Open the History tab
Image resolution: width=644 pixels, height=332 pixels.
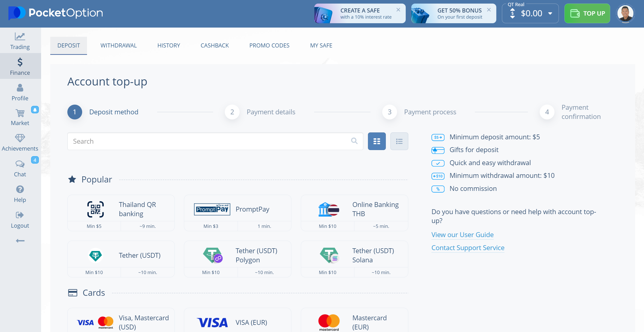click(169, 45)
